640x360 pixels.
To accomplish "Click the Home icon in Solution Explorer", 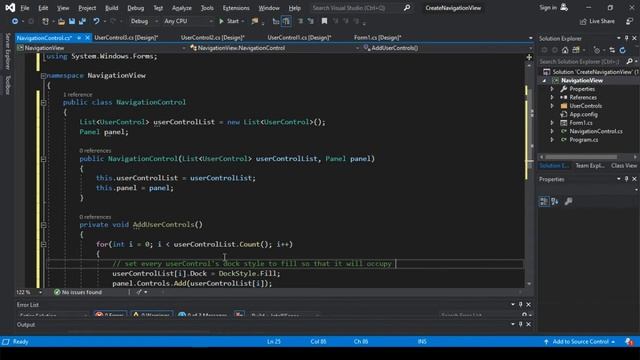I will tap(565, 50).
